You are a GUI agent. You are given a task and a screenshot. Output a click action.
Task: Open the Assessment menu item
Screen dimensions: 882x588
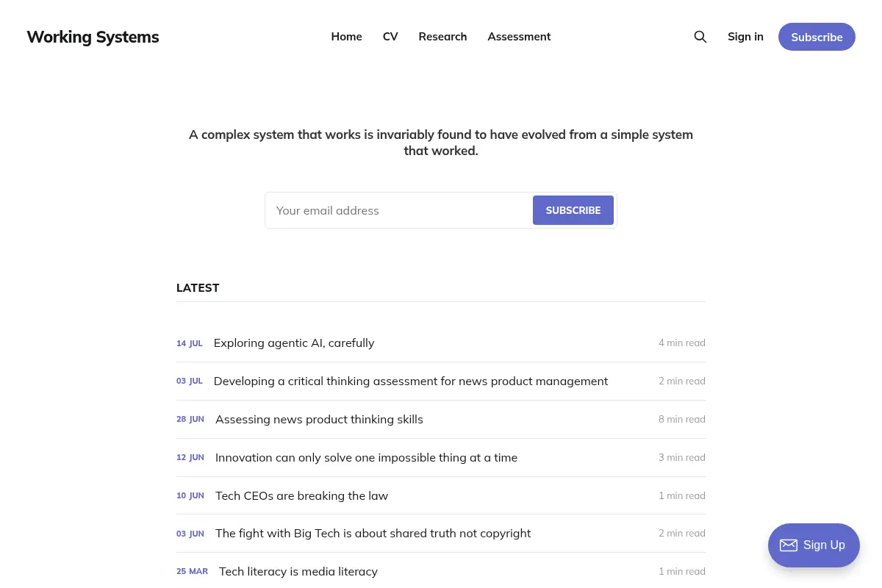pyautogui.click(x=519, y=37)
